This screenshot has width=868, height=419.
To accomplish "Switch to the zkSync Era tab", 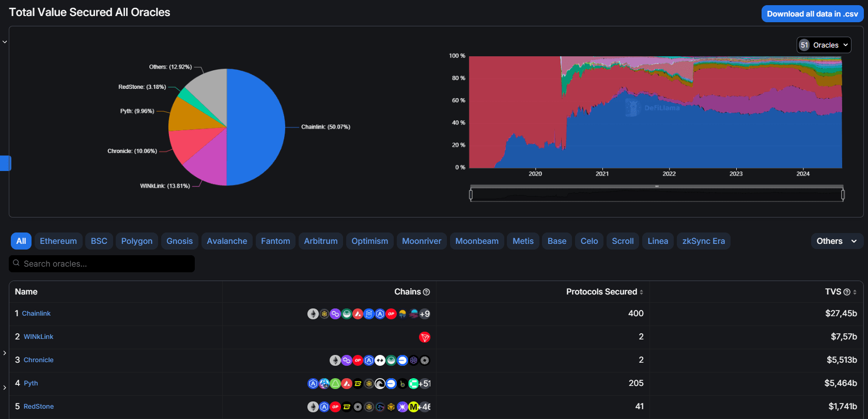I will (x=704, y=241).
